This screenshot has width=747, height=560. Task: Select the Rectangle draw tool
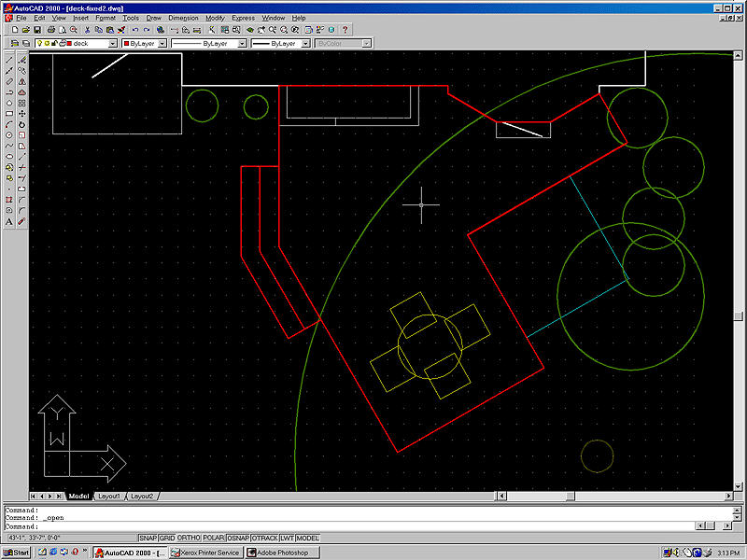pos(9,114)
